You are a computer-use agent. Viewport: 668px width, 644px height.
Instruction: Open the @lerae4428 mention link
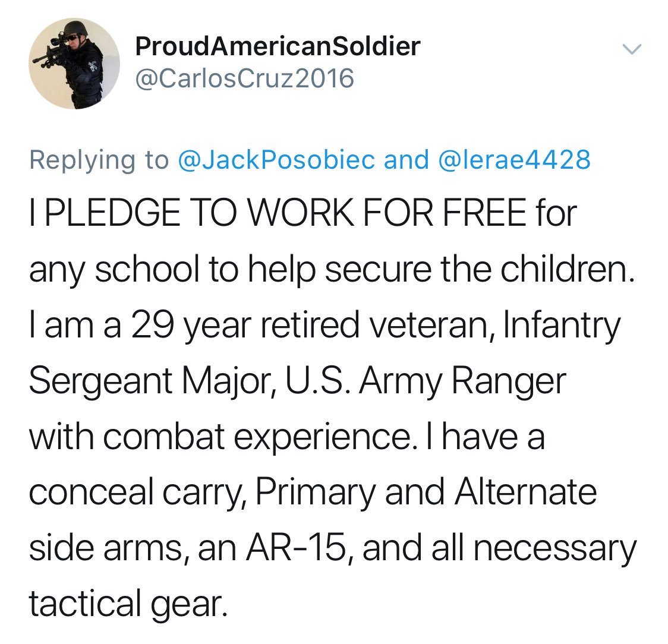pyautogui.click(x=514, y=160)
